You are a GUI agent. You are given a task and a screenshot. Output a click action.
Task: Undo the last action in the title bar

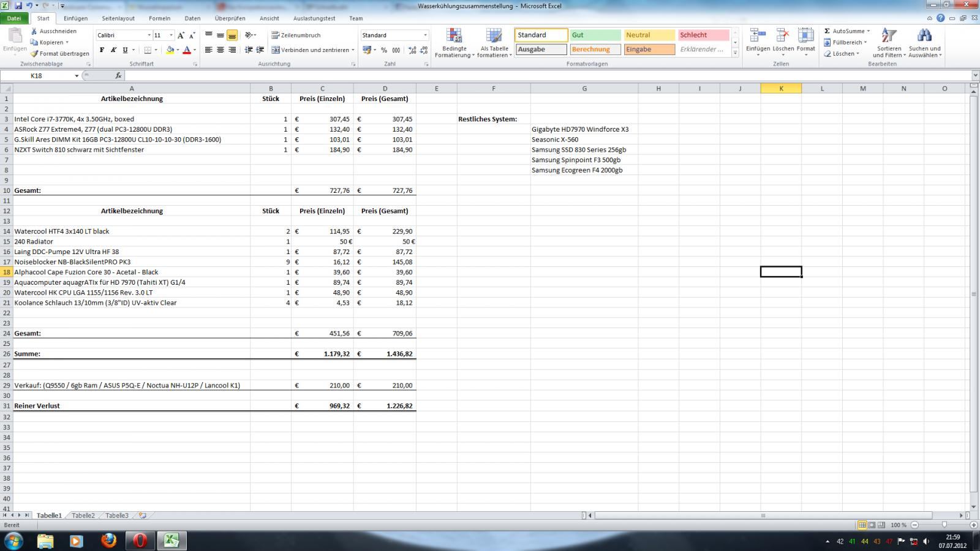tap(29, 6)
